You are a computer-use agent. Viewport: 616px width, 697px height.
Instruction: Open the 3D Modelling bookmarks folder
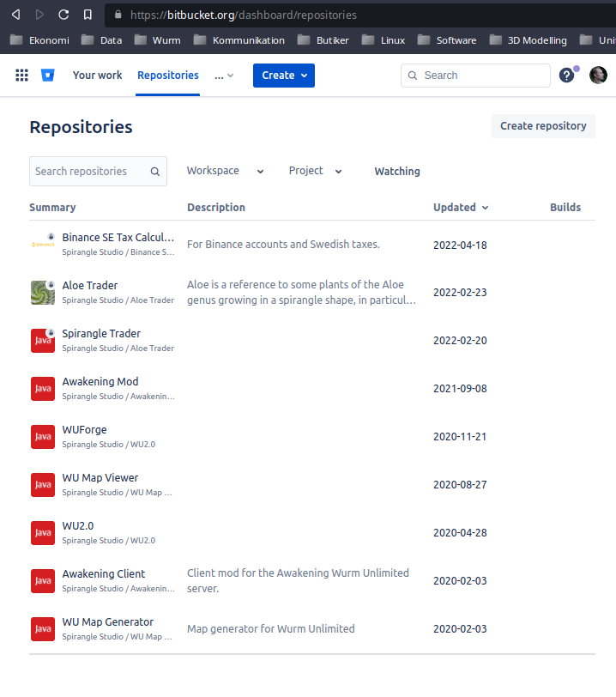[x=528, y=40]
